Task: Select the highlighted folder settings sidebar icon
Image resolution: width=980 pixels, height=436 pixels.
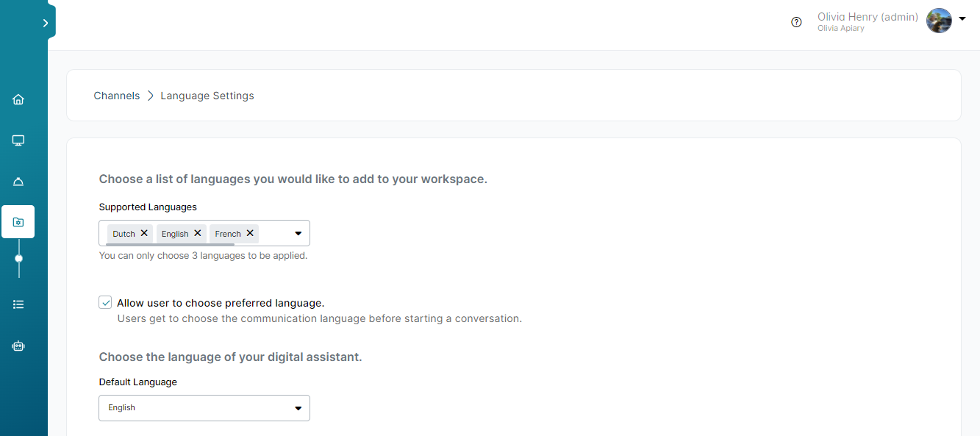Action: coord(18,221)
